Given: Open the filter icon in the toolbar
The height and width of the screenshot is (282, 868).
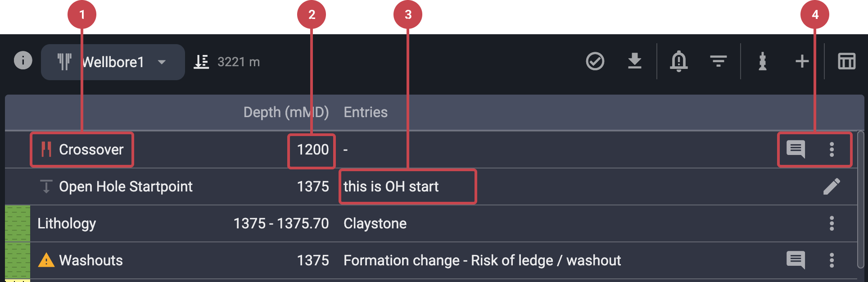Looking at the screenshot, I should coord(718,62).
